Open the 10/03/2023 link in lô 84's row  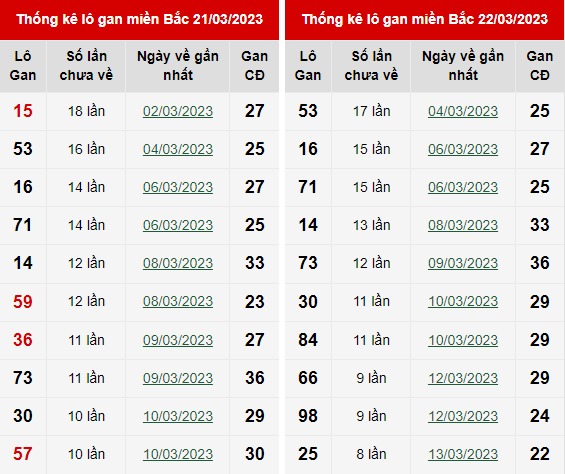[463, 340]
